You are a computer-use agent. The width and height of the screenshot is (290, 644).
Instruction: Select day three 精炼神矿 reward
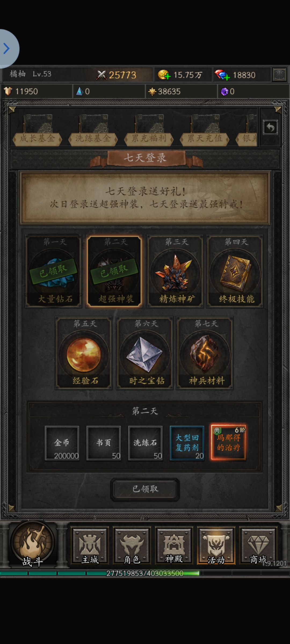tap(175, 271)
